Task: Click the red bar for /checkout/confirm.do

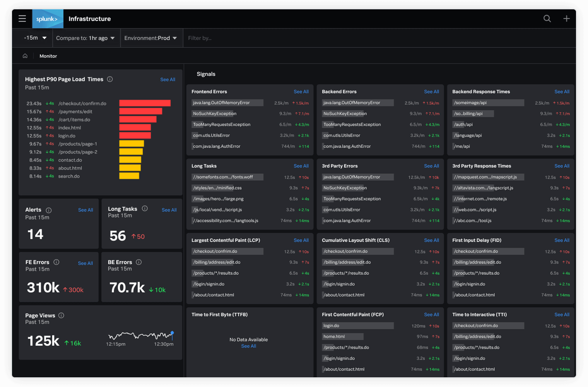Action: pyautogui.click(x=145, y=103)
